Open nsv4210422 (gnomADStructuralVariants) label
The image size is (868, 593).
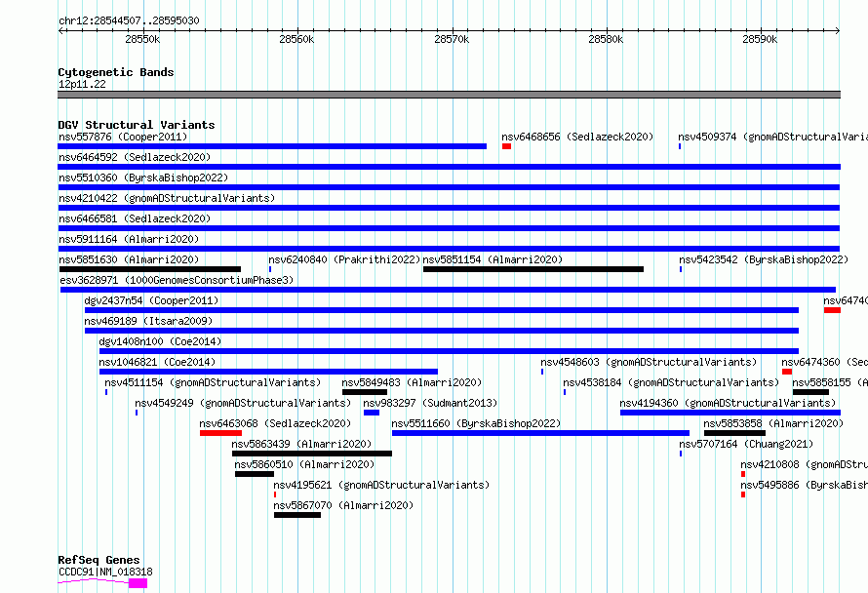[167, 198]
